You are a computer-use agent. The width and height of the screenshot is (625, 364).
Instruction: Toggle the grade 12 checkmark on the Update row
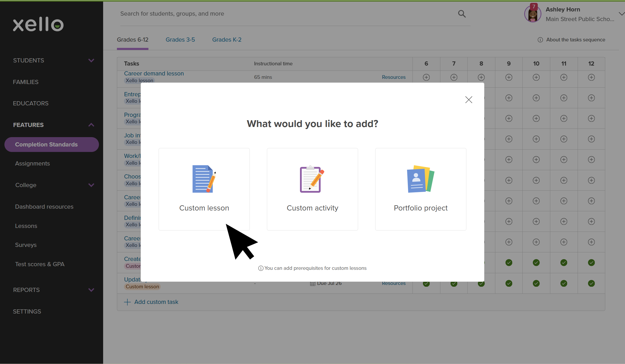click(591, 283)
